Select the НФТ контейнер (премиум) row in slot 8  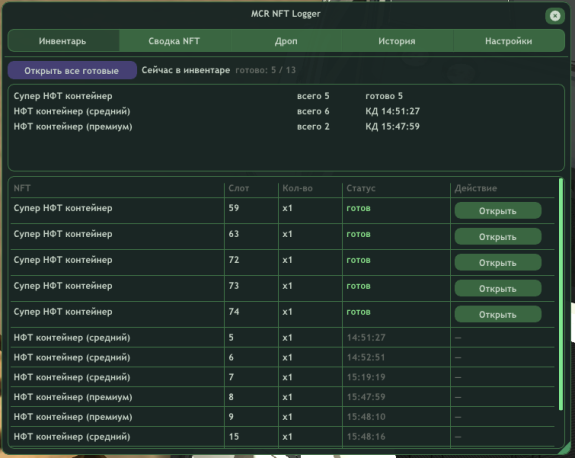[282, 397]
